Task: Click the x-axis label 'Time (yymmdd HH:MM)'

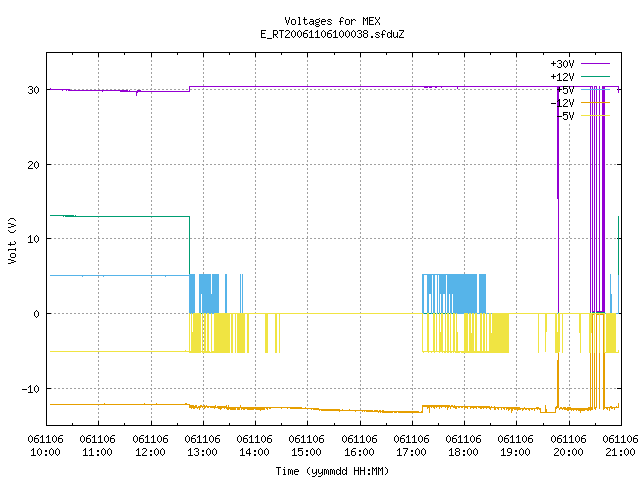Action: point(332,471)
